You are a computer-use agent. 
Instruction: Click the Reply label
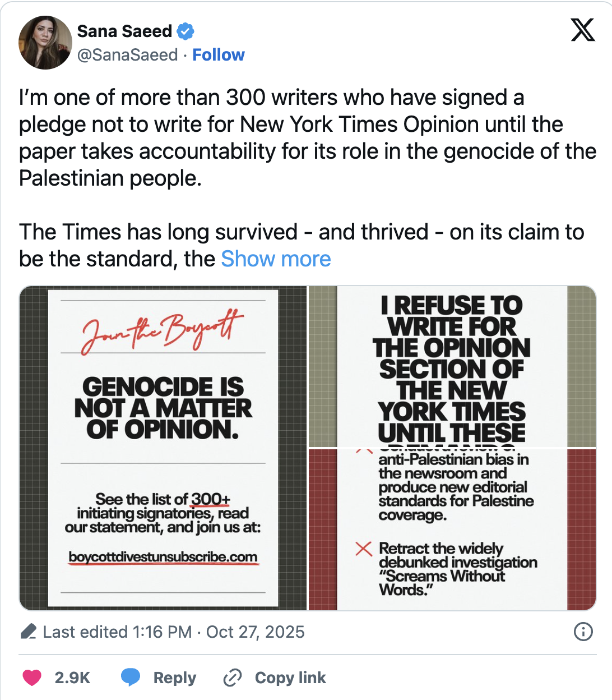coord(174,678)
